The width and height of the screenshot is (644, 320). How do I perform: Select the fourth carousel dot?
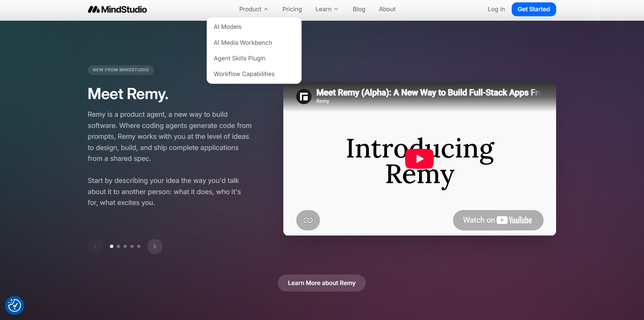pyautogui.click(x=132, y=246)
